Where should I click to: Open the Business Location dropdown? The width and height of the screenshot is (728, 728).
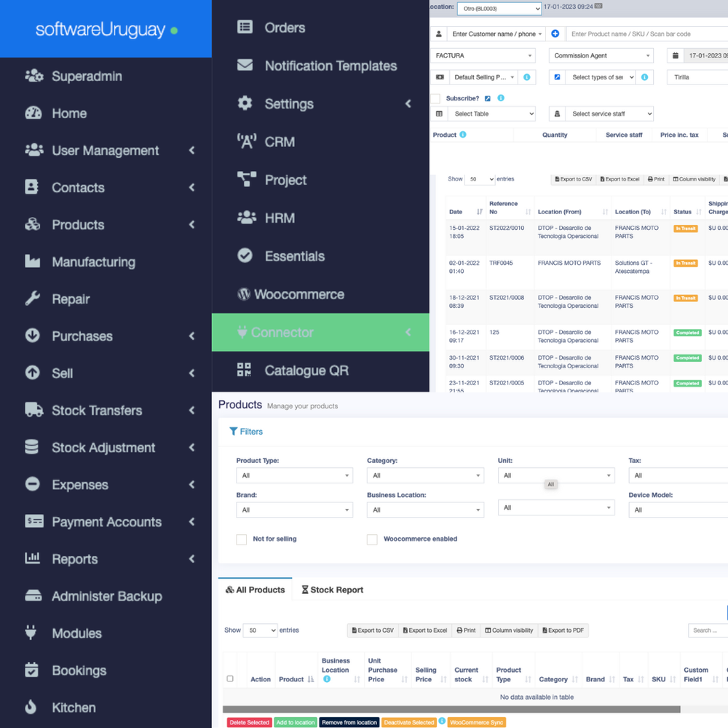425,510
